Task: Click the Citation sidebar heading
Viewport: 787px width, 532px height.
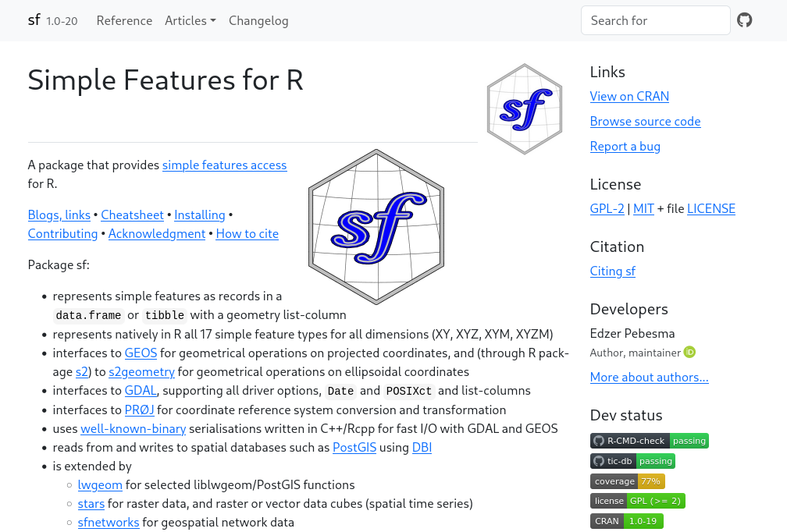Action: tap(618, 246)
